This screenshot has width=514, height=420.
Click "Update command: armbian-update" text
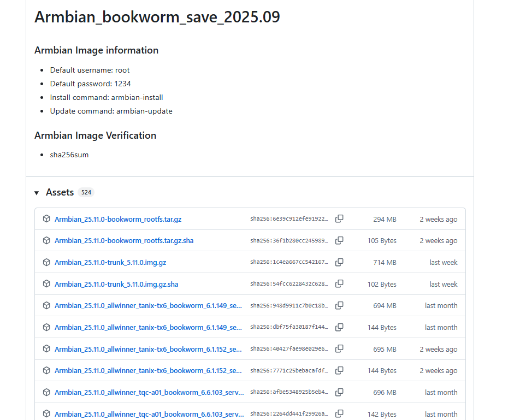111,111
